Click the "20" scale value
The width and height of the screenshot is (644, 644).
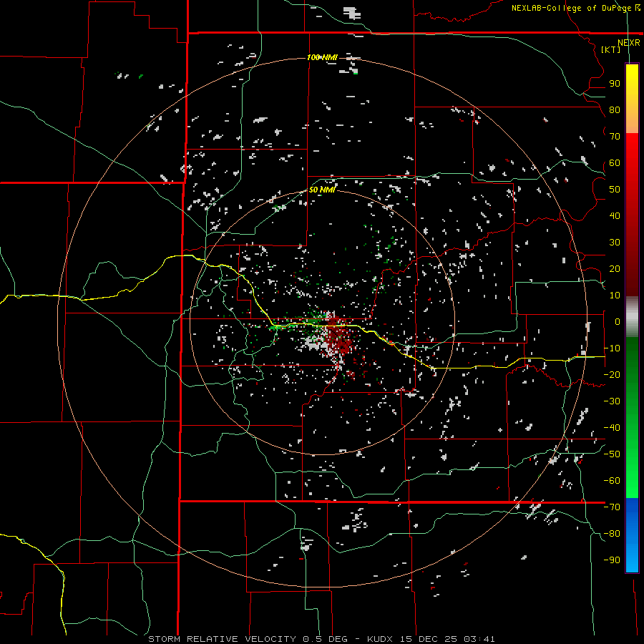(x=615, y=269)
